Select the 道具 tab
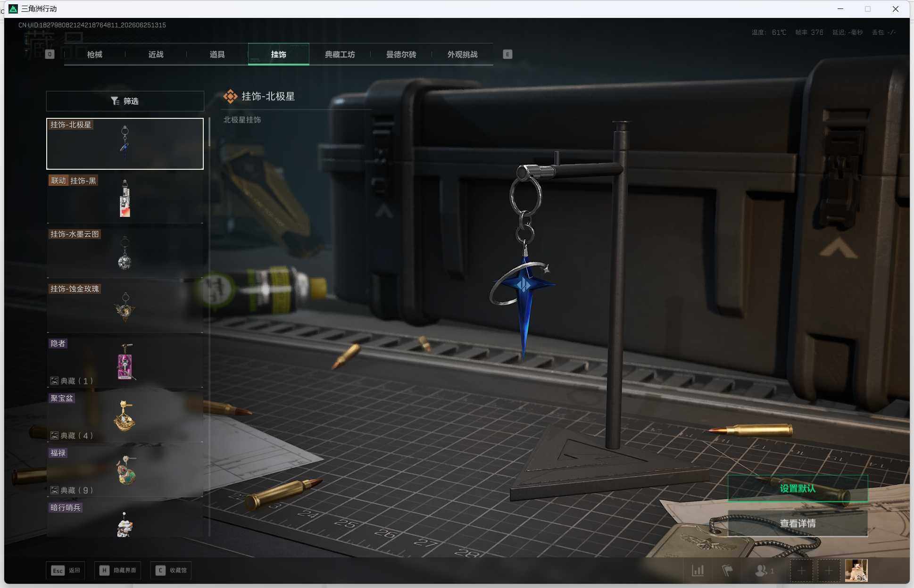Image resolution: width=914 pixels, height=588 pixels. tap(217, 54)
